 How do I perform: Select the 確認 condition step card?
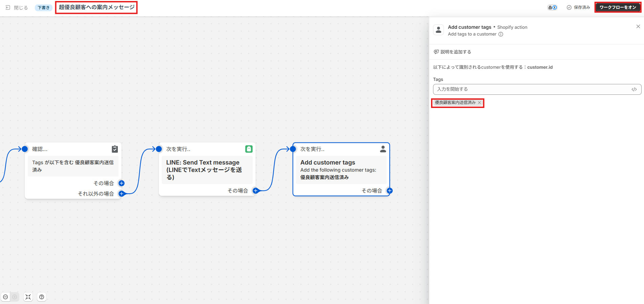click(x=73, y=171)
